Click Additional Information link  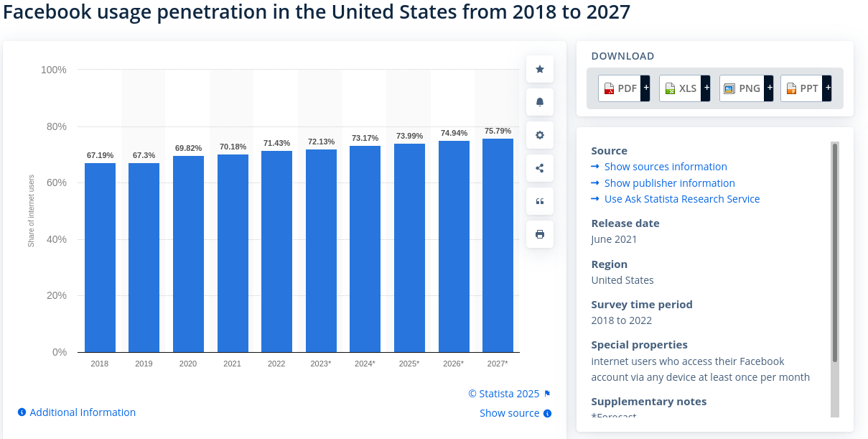83,412
